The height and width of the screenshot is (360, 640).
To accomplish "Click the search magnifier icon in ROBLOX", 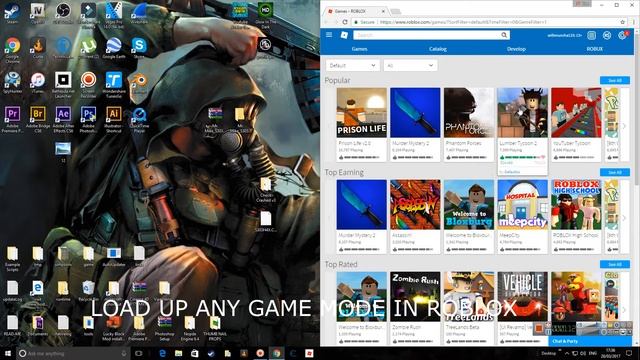I will click(x=504, y=35).
